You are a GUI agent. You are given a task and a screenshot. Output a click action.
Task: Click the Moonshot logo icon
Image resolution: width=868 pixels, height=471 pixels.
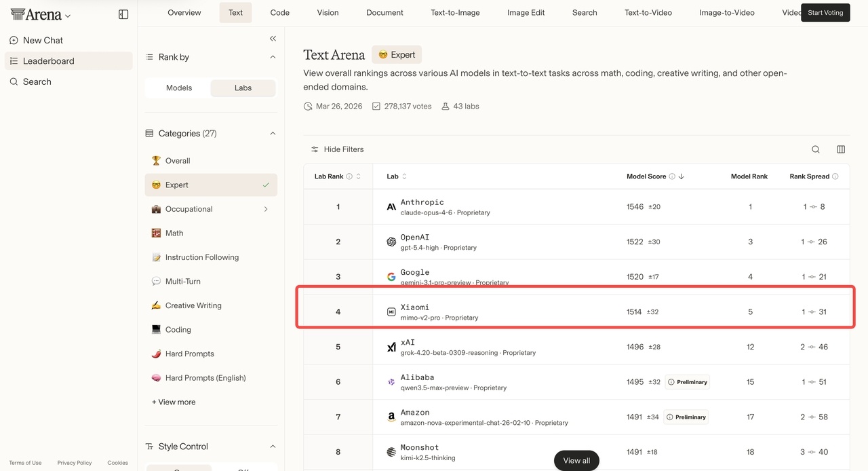391,452
